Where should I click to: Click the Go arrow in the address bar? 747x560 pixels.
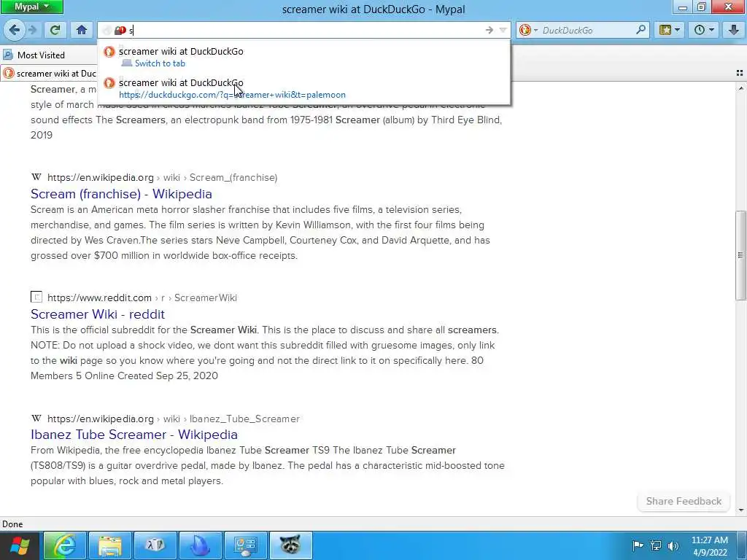pos(489,31)
